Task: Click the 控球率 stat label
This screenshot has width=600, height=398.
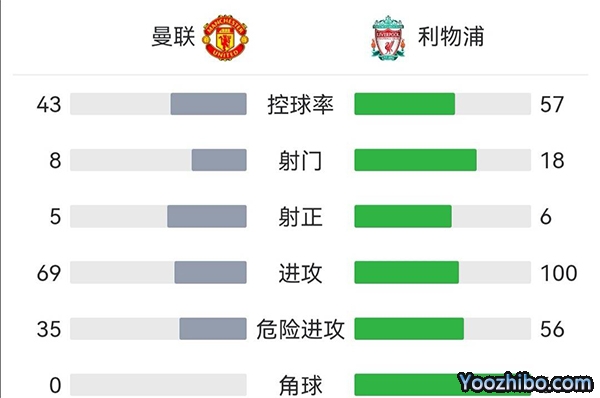Action: 300,104
